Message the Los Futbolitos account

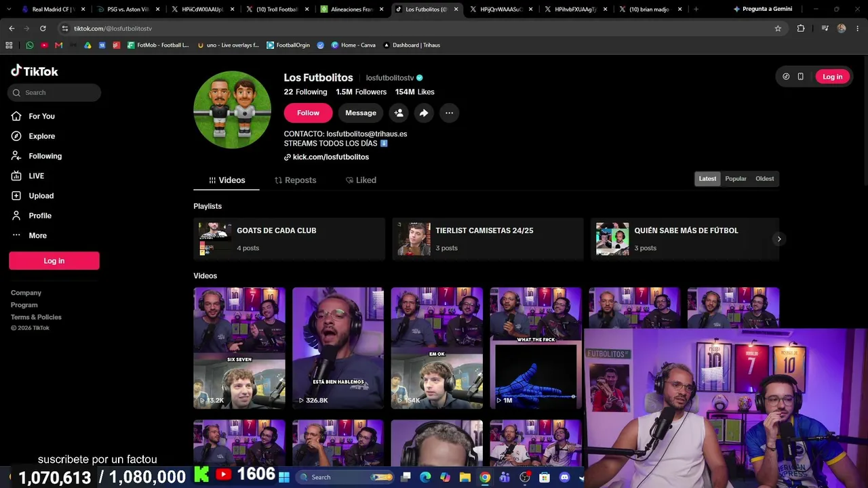(361, 113)
